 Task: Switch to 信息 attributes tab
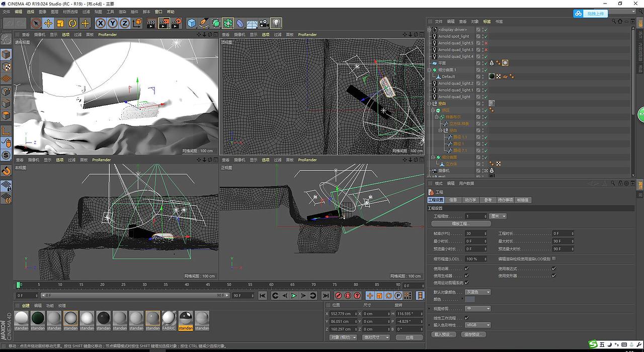coord(453,200)
